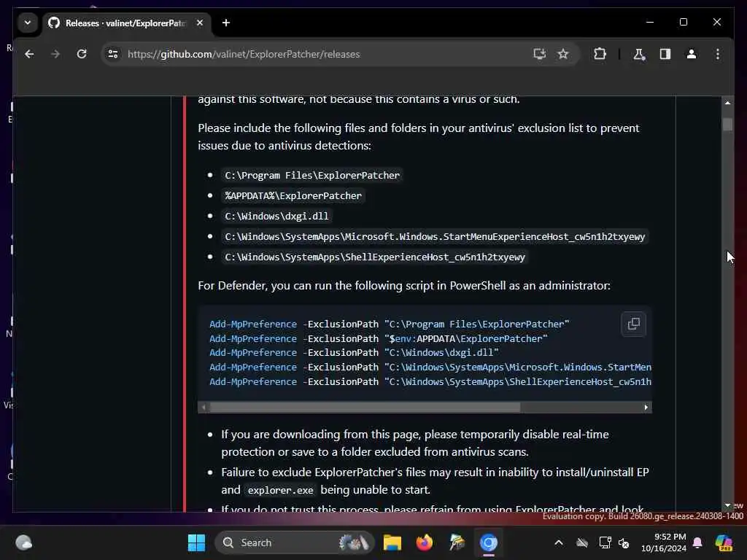Switch to the Chromium taskbar icon
The image size is (747, 560).
488,542
